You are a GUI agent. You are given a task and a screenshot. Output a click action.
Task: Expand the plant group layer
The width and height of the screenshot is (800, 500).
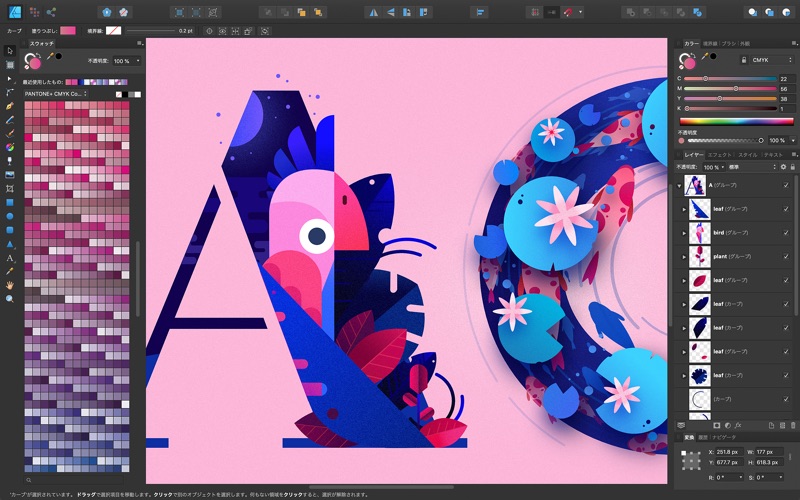(x=685, y=257)
